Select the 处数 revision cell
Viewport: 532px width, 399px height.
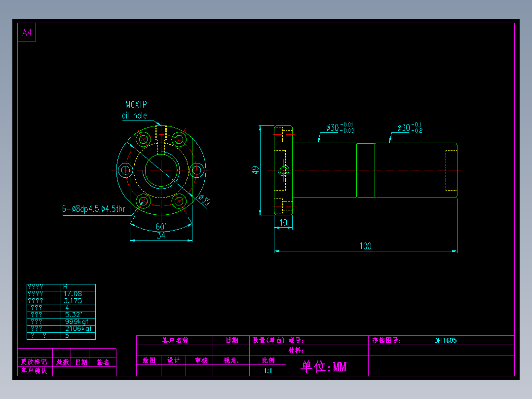(63, 362)
